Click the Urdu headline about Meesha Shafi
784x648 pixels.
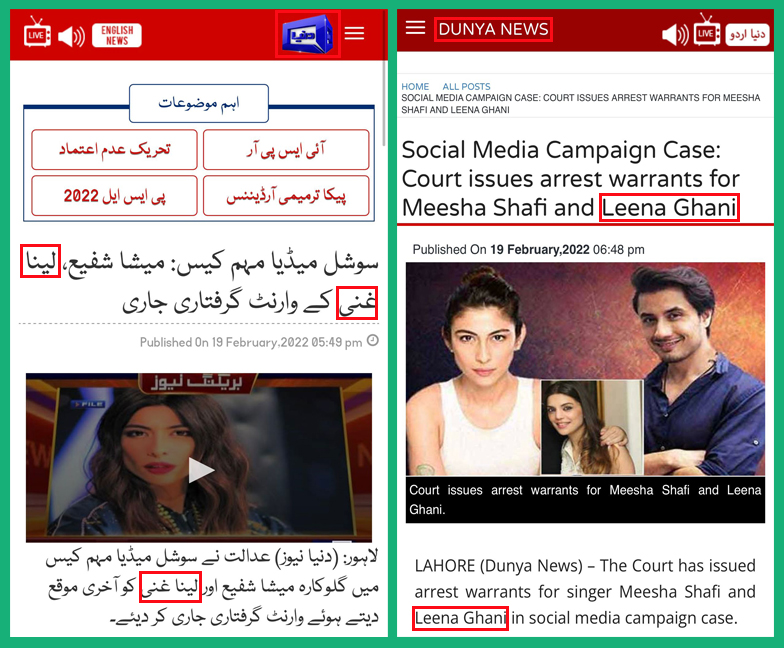(x=200, y=282)
